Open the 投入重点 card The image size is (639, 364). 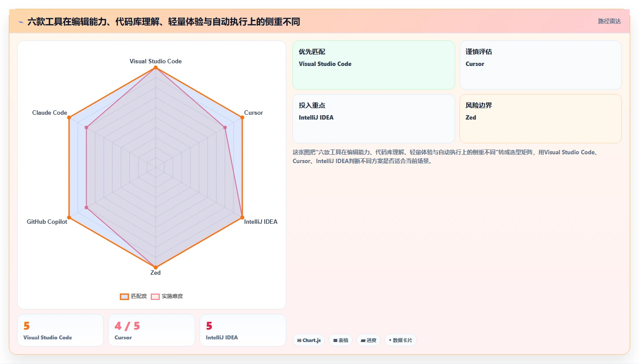point(374,119)
